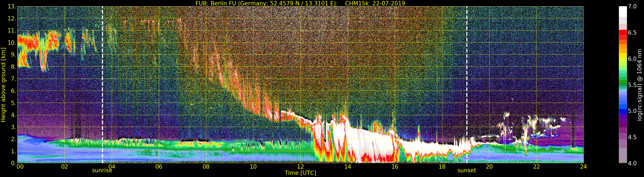Click the '06' time tick label
This screenshot has height=177, width=644.
point(159,167)
